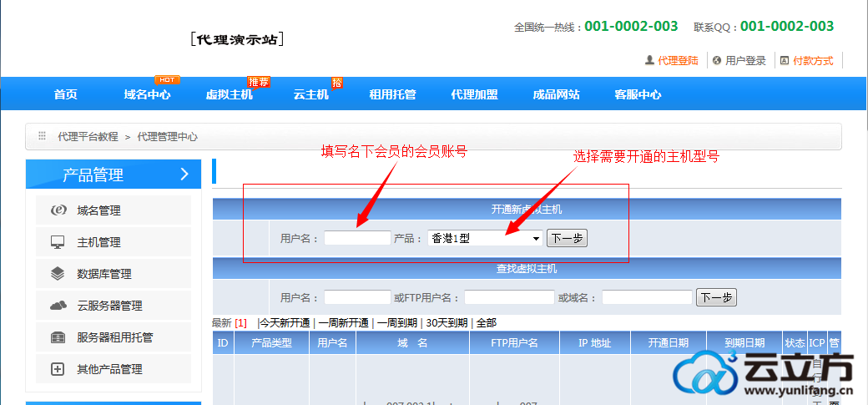Click the 到期日期 column header
The width and height of the screenshot is (868, 405).
click(x=745, y=343)
